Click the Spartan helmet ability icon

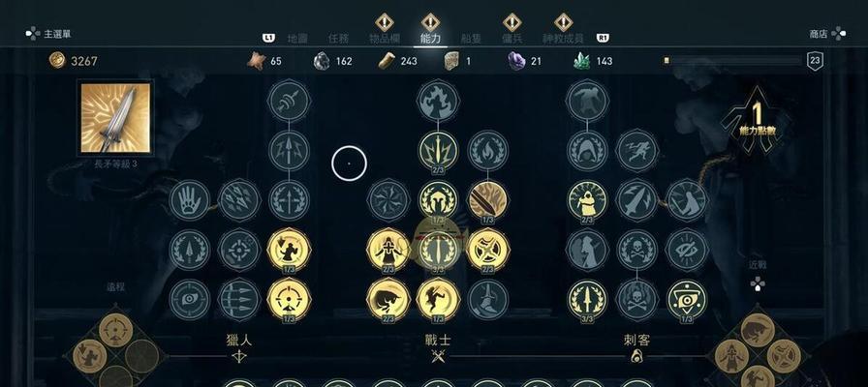point(438,200)
